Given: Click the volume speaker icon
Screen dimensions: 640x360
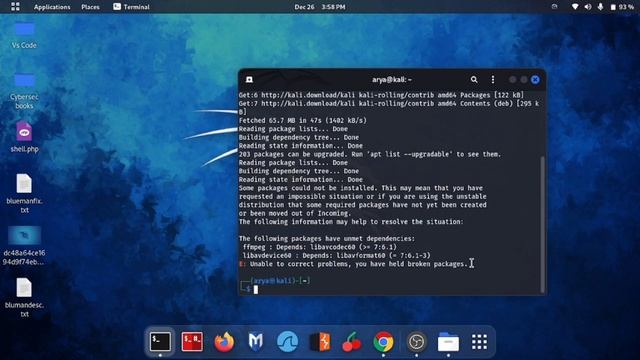Looking at the screenshot, I should (588, 7).
